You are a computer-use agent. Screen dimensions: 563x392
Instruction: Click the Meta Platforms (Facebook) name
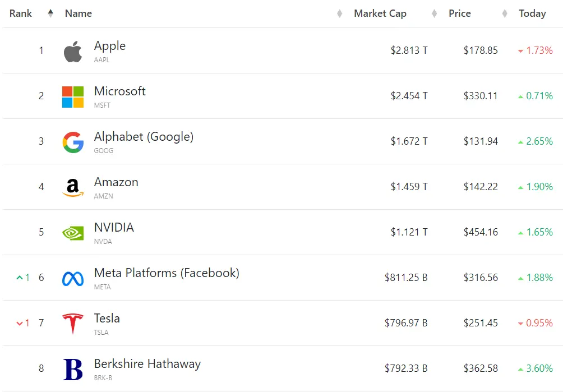click(167, 273)
